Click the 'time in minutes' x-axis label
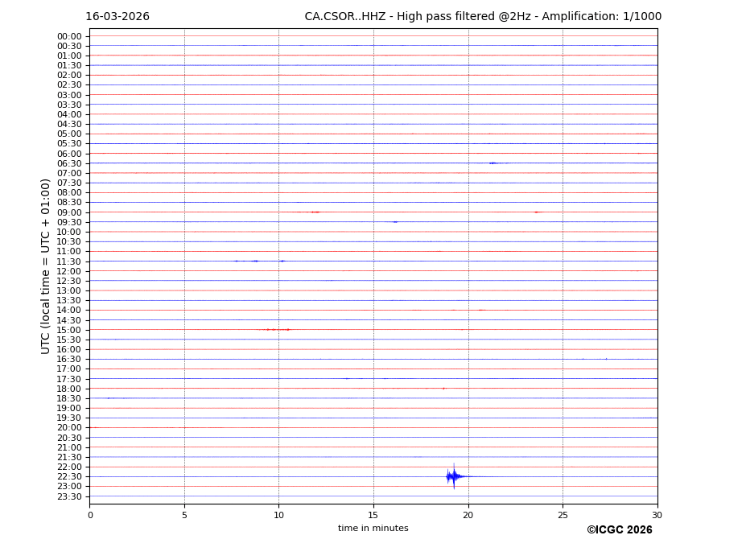 [x=373, y=529]
